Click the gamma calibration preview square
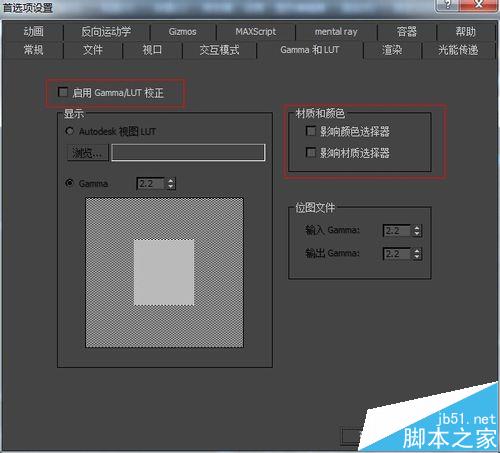This screenshot has width=500, height=453. (164, 273)
